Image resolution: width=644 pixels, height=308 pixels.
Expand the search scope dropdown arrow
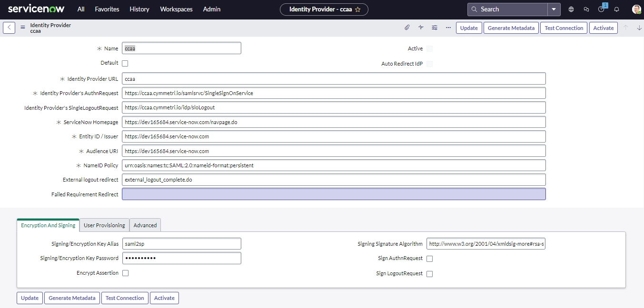(x=554, y=9)
